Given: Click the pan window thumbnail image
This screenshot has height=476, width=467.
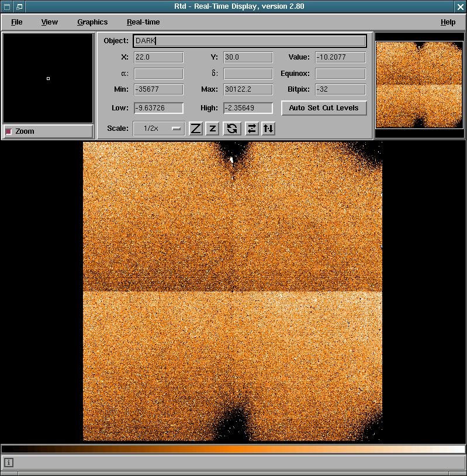Looking at the screenshot, I should tap(418, 85).
